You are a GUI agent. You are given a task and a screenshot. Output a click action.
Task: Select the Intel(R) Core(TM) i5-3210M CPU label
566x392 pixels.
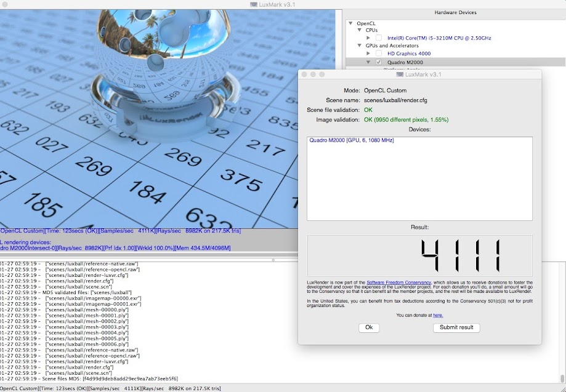pos(439,38)
